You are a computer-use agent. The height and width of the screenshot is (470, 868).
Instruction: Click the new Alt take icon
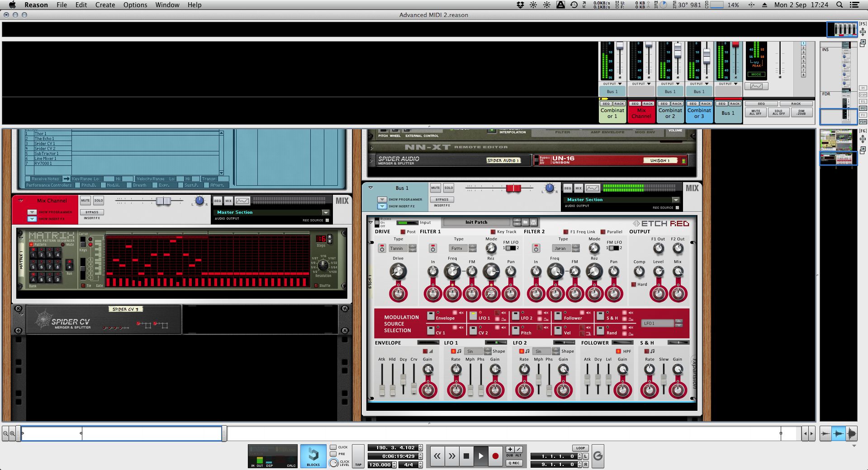pos(518,449)
